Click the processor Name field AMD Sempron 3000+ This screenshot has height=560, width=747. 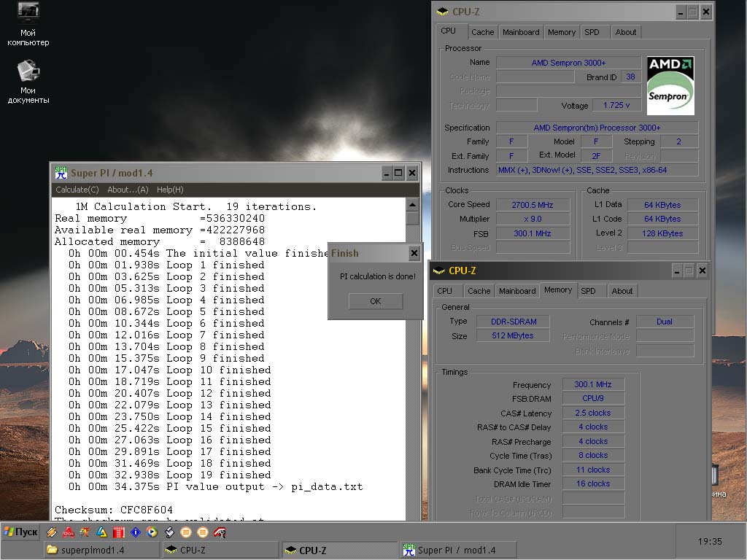click(568, 63)
